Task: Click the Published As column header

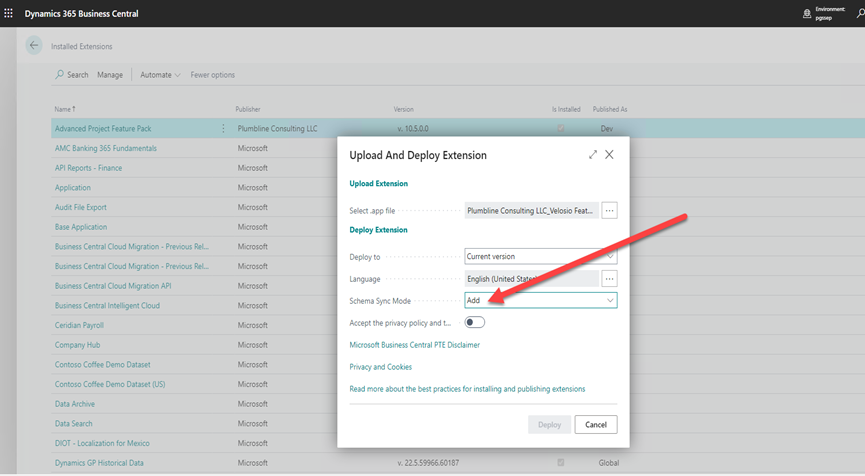Action: [x=610, y=109]
